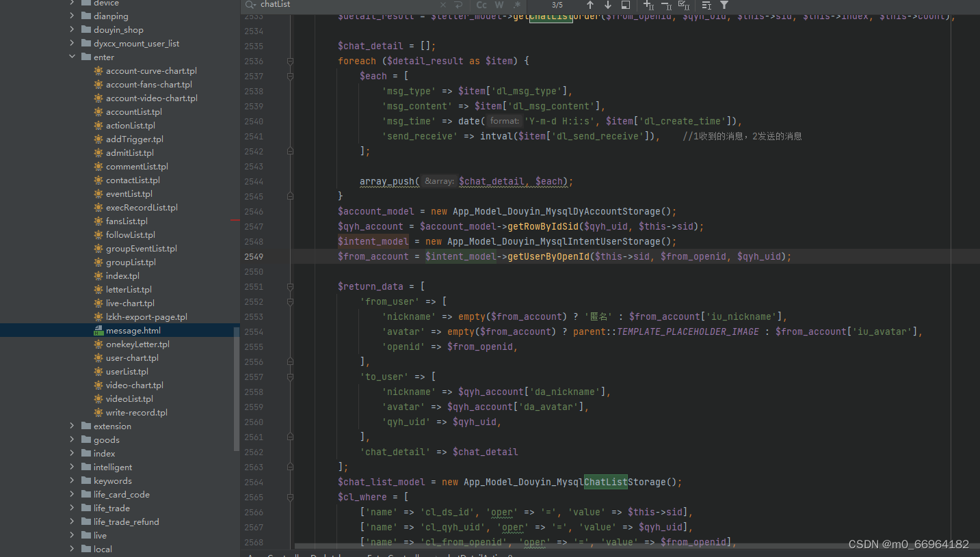The height and width of the screenshot is (557, 980).
Task: Open groupEventList.tpl in the tree
Action: click(142, 249)
